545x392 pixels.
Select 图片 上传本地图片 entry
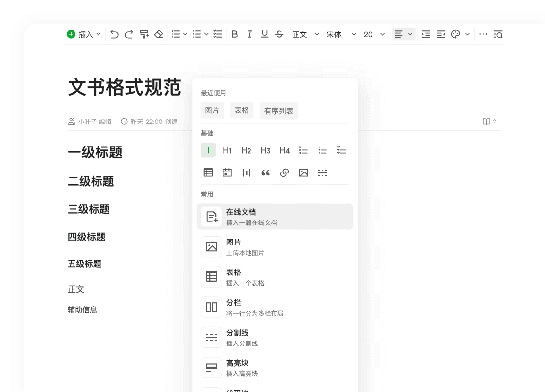(275, 247)
